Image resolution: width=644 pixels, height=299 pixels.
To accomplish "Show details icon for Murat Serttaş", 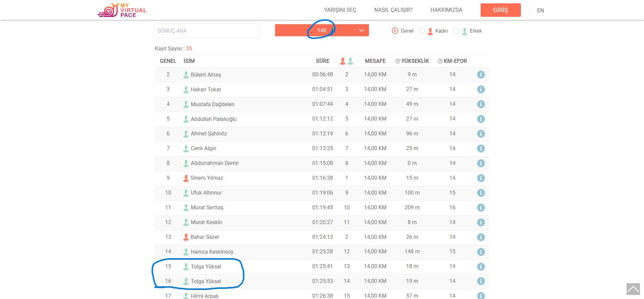I will [x=481, y=208].
